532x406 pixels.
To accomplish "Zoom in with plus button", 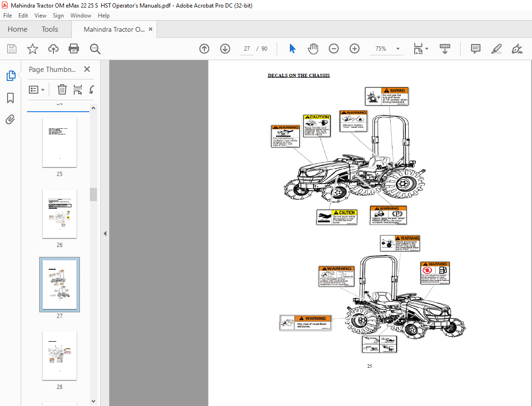I will click(x=355, y=49).
